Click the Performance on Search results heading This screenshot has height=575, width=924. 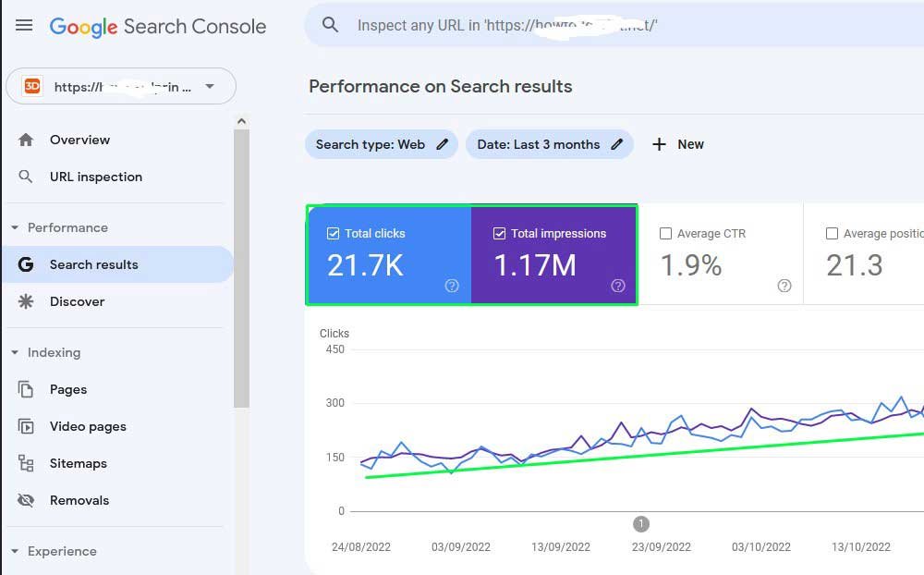point(440,86)
